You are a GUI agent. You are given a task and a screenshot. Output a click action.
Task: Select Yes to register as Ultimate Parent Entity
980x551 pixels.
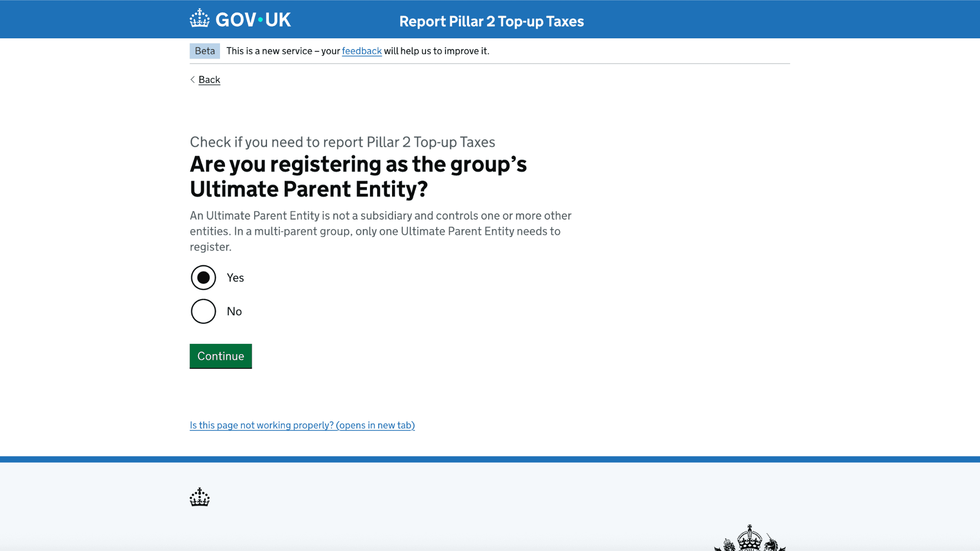click(x=203, y=278)
